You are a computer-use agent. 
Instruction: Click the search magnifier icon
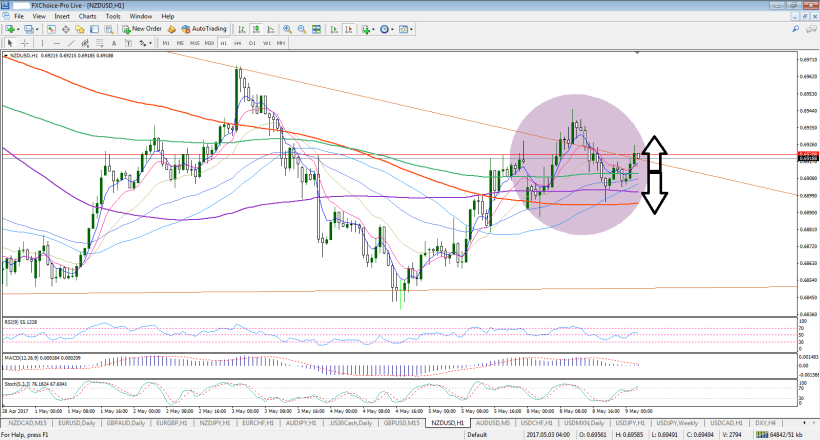point(795,29)
